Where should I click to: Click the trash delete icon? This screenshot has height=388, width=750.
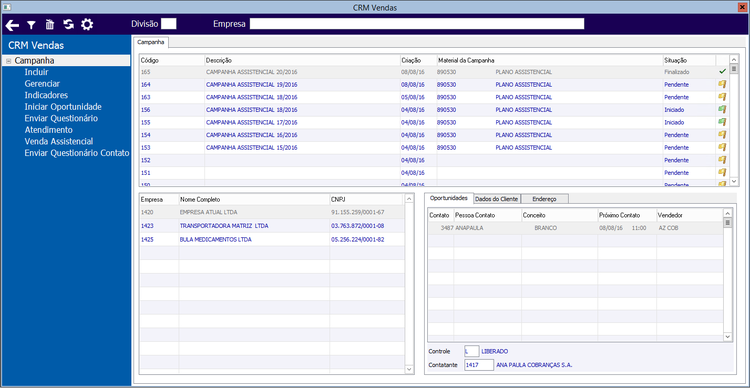(50, 25)
